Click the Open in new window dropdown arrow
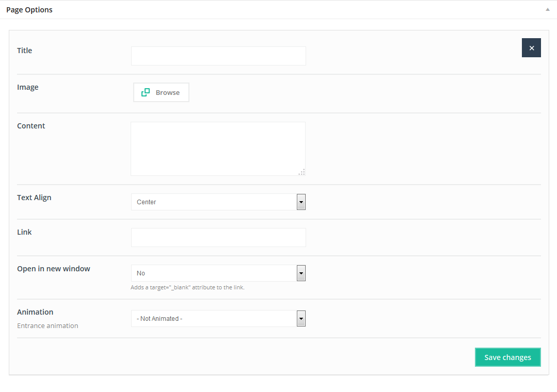 click(301, 273)
